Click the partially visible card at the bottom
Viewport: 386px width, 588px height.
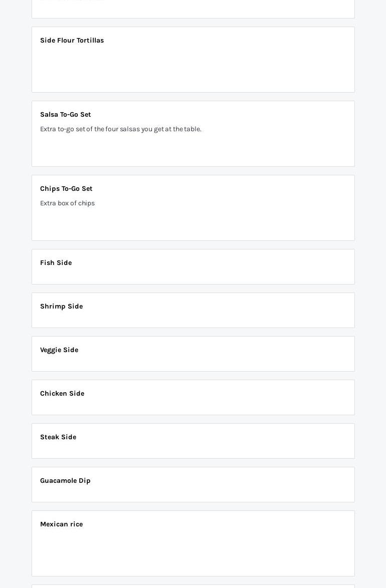(193, 586)
